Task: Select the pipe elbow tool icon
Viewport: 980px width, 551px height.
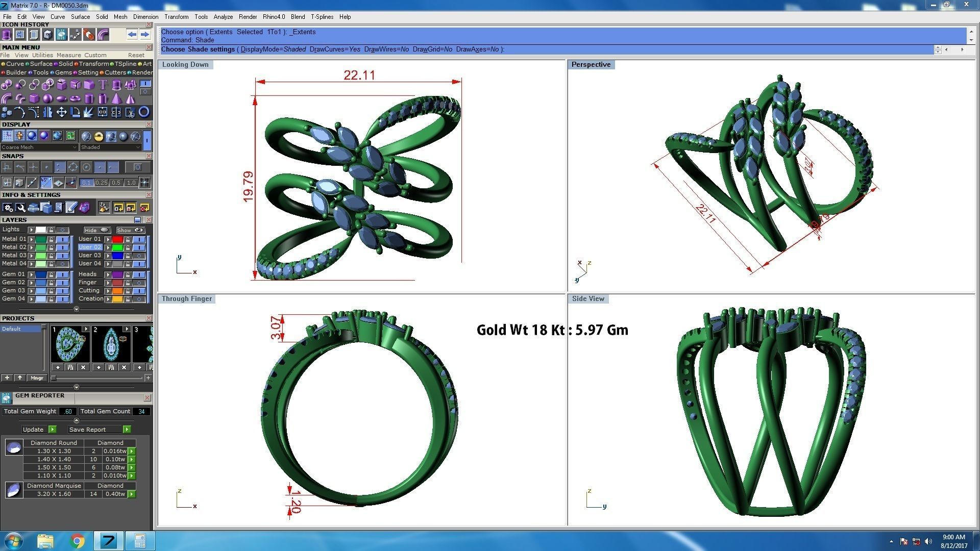Action: tap(6, 98)
